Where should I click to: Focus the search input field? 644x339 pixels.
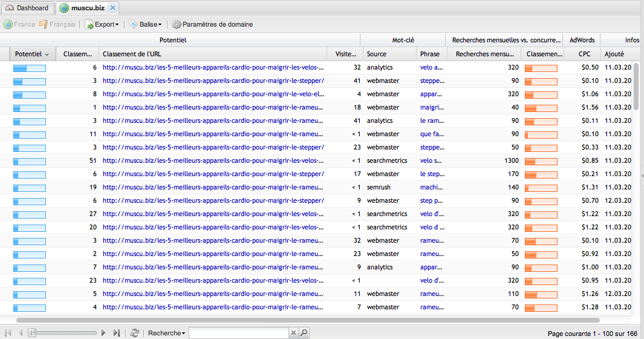239,333
